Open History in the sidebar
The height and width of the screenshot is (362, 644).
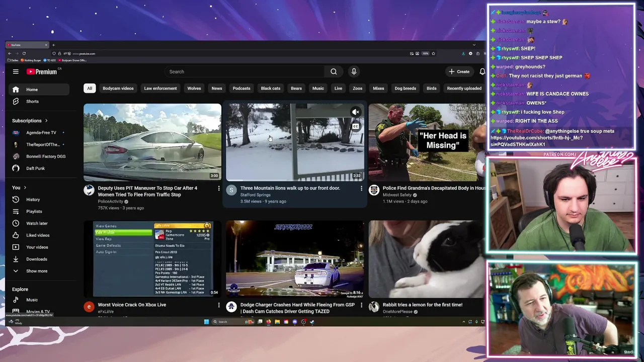pos(39,200)
